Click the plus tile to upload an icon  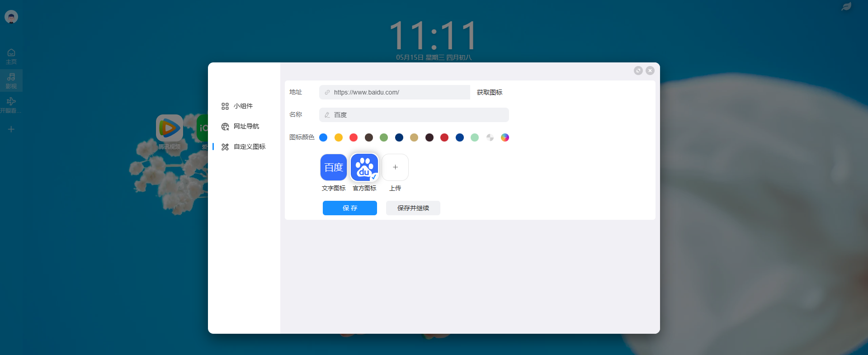pos(395,167)
